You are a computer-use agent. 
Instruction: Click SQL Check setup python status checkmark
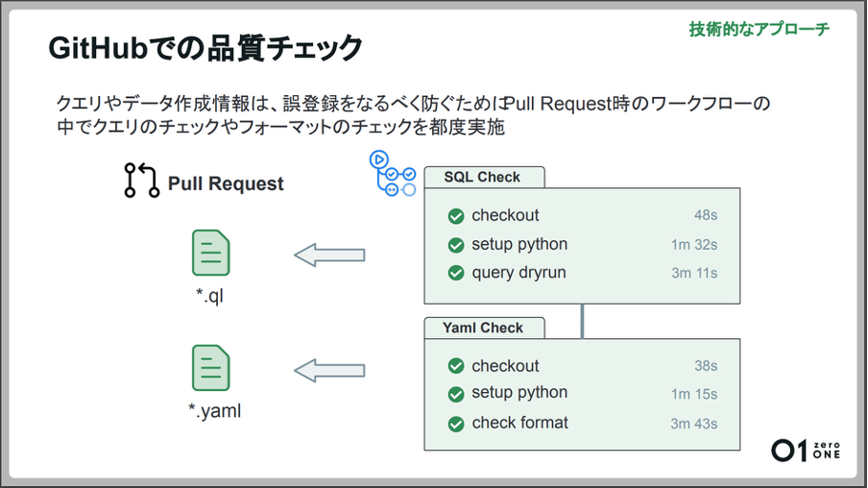[x=456, y=245]
